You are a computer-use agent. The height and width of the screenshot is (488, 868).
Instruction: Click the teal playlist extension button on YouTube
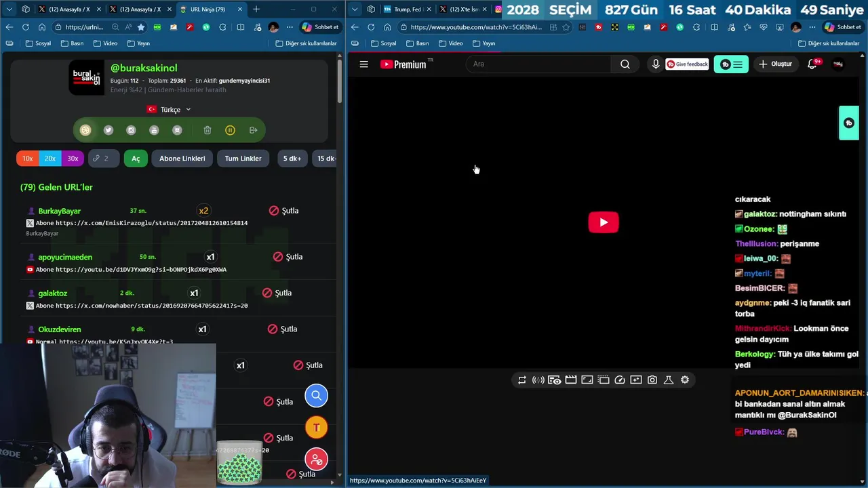click(x=731, y=64)
